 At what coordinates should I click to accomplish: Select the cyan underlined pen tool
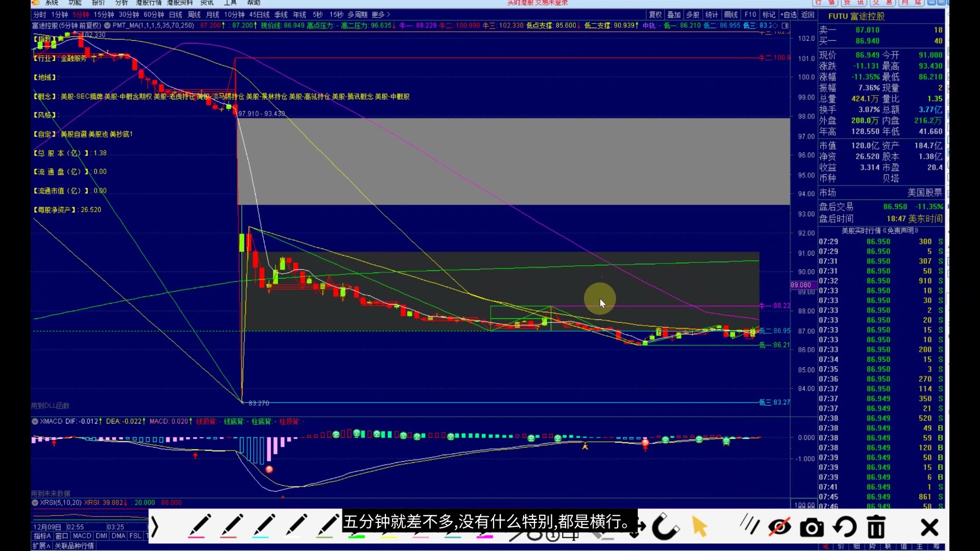[x=263, y=526]
